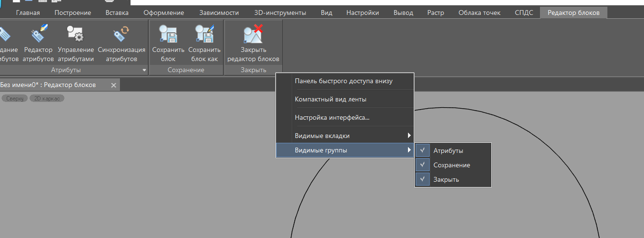Uncheck Сохранение group visibility

(422, 165)
